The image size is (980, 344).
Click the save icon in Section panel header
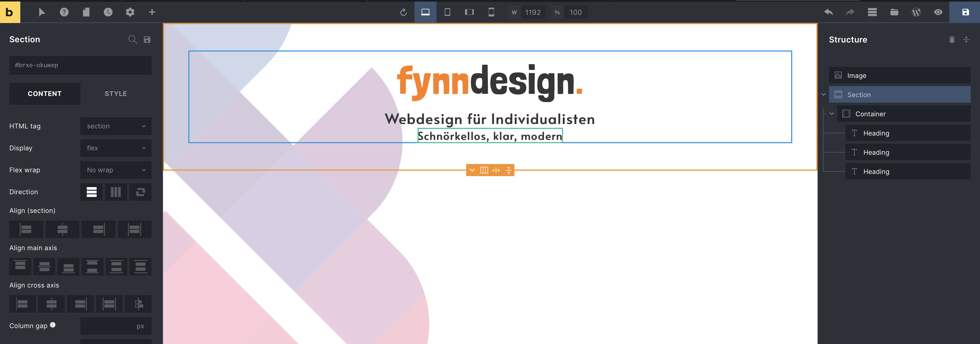147,40
